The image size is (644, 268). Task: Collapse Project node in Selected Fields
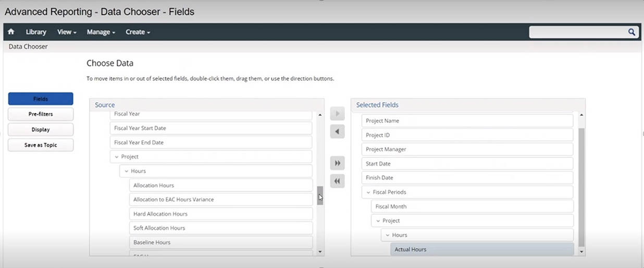378,221
